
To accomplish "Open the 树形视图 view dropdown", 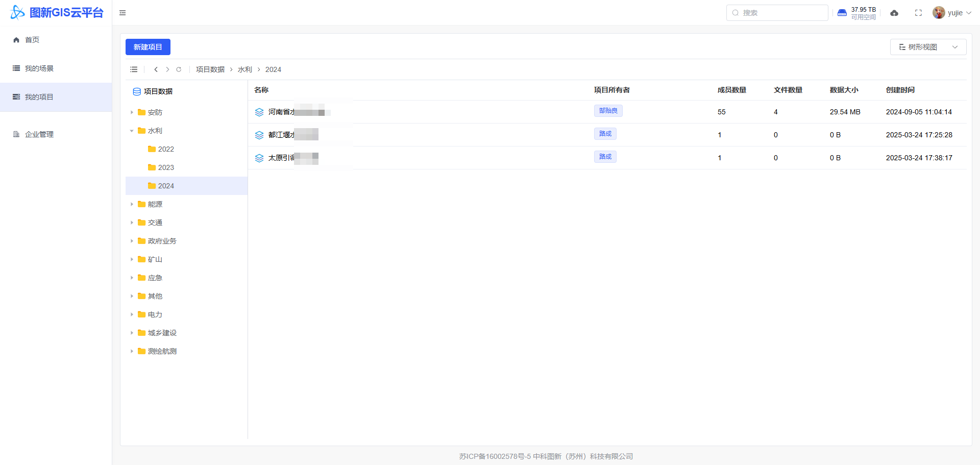I will 928,47.
